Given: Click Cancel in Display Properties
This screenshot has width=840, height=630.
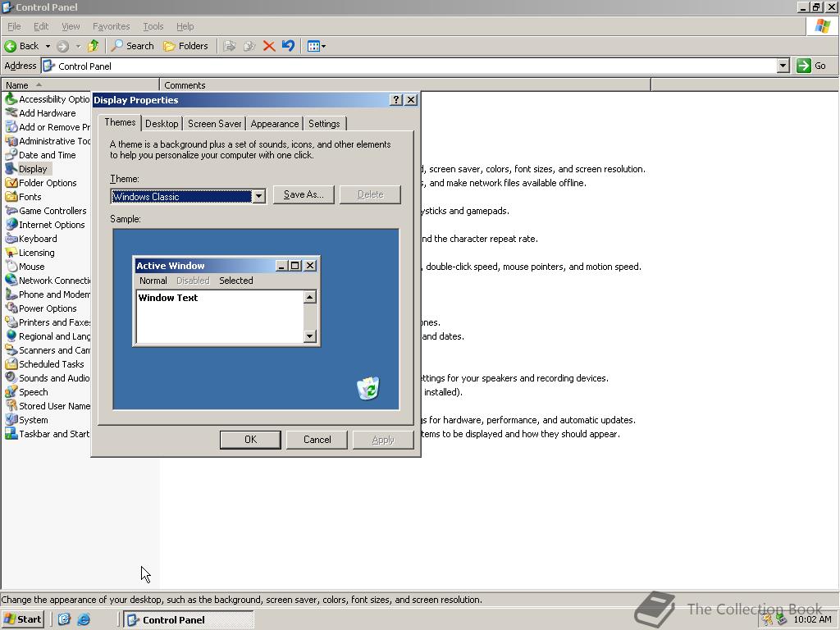Looking at the screenshot, I should [317, 440].
